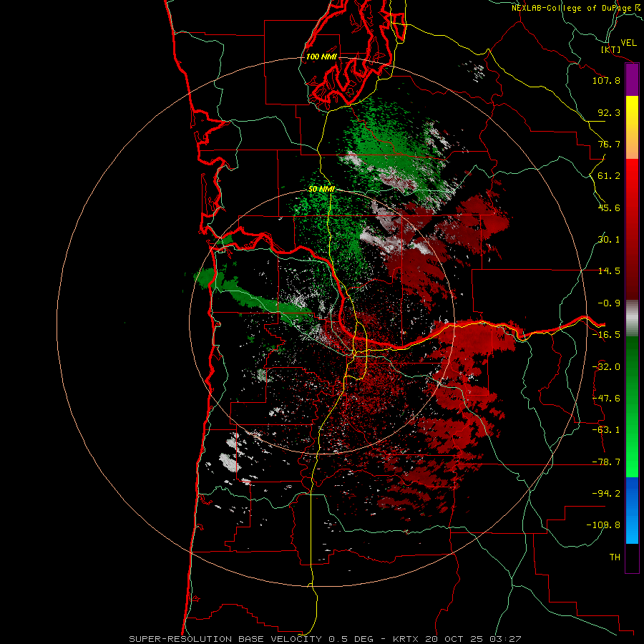Click the 30.1 legend value
The height and width of the screenshot is (644, 644).
(609, 240)
